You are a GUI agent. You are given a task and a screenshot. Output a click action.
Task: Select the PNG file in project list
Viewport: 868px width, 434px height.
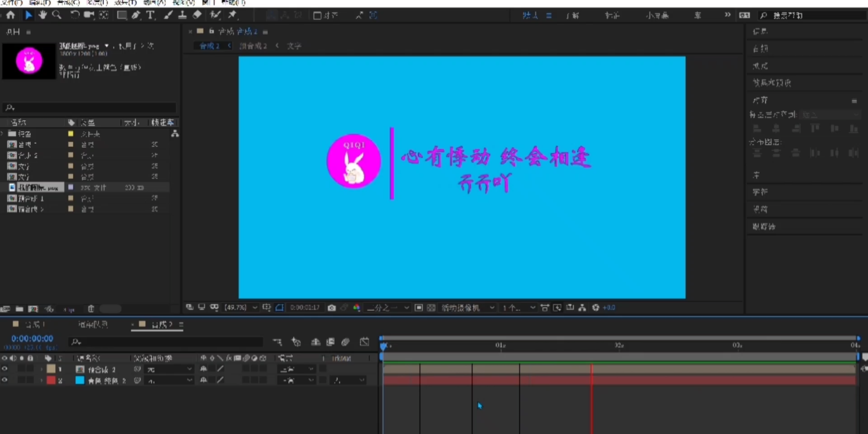[x=38, y=188]
